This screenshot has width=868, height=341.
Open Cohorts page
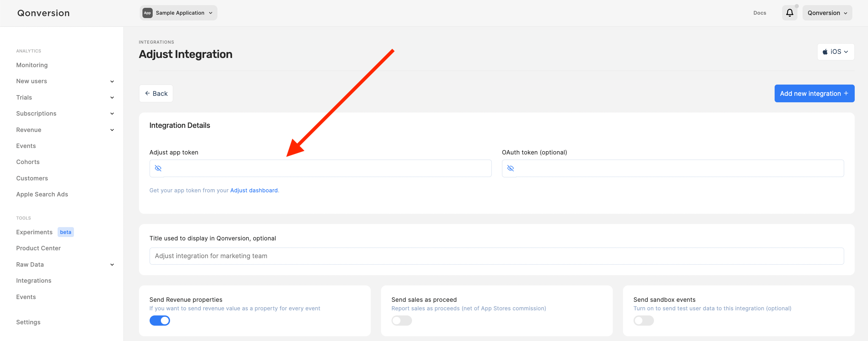coord(28,162)
